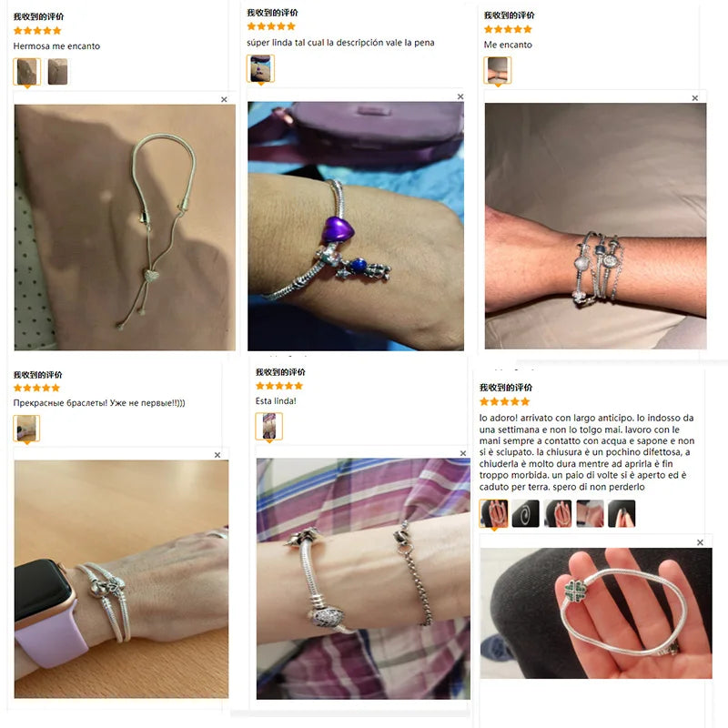Click star rating above the Italian review
The image size is (728, 728).
[504, 401]
